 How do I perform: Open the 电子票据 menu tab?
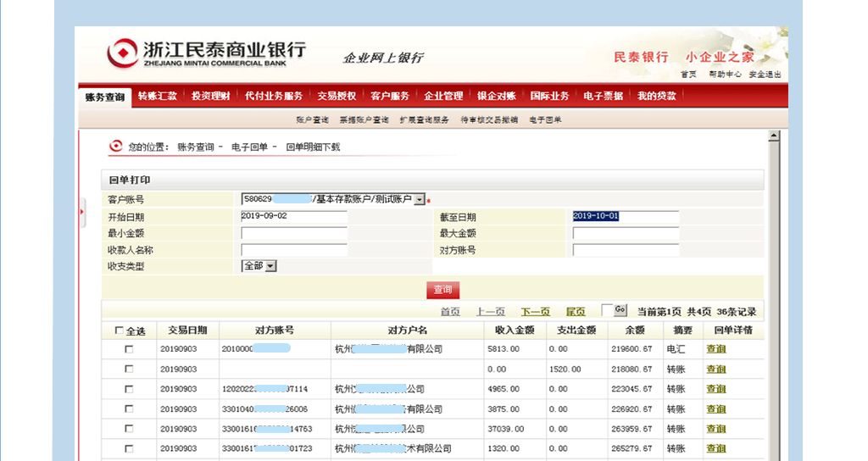click(x=603, y=96)
